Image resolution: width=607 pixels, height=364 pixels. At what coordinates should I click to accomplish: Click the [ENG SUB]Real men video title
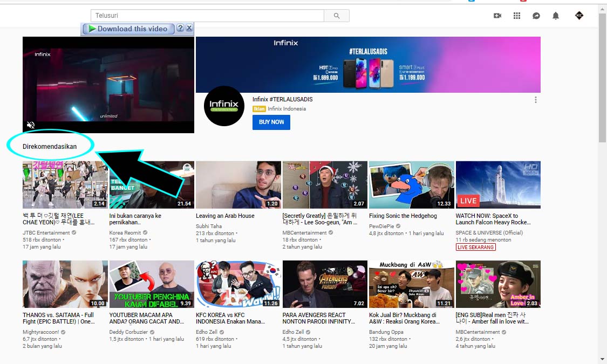(492, 318)
